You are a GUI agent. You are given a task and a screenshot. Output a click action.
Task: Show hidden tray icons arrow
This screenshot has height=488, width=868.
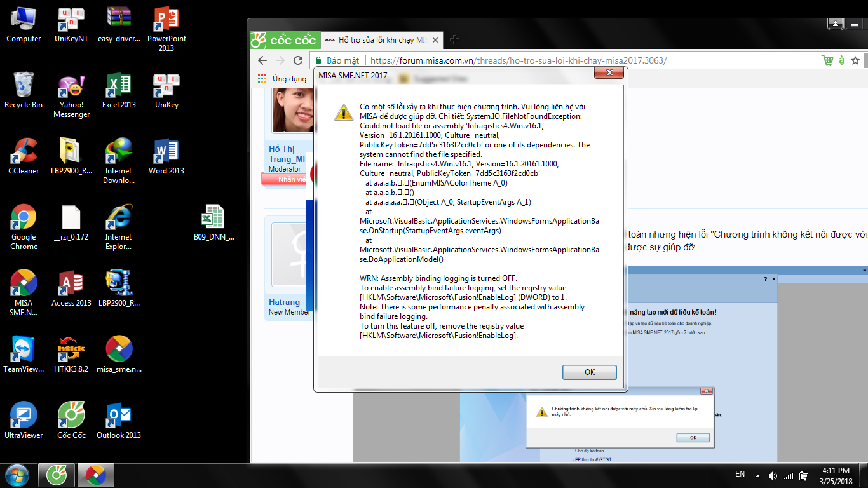757,475
